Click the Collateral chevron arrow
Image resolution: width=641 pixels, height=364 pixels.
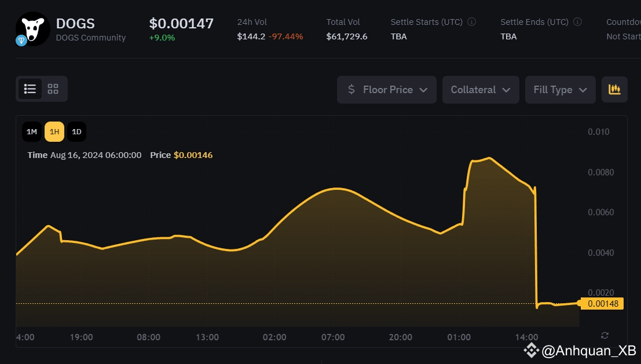point(506,90)
